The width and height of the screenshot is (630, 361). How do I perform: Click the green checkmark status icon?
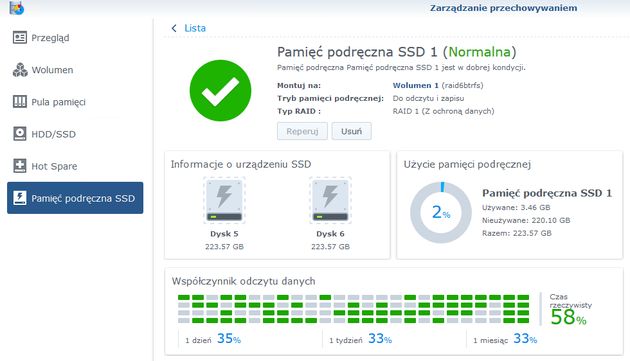click(220, 91)
